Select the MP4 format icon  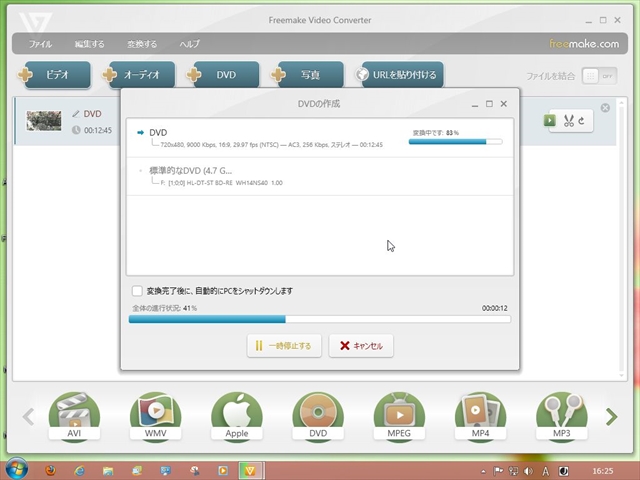[x=480, y=415]
